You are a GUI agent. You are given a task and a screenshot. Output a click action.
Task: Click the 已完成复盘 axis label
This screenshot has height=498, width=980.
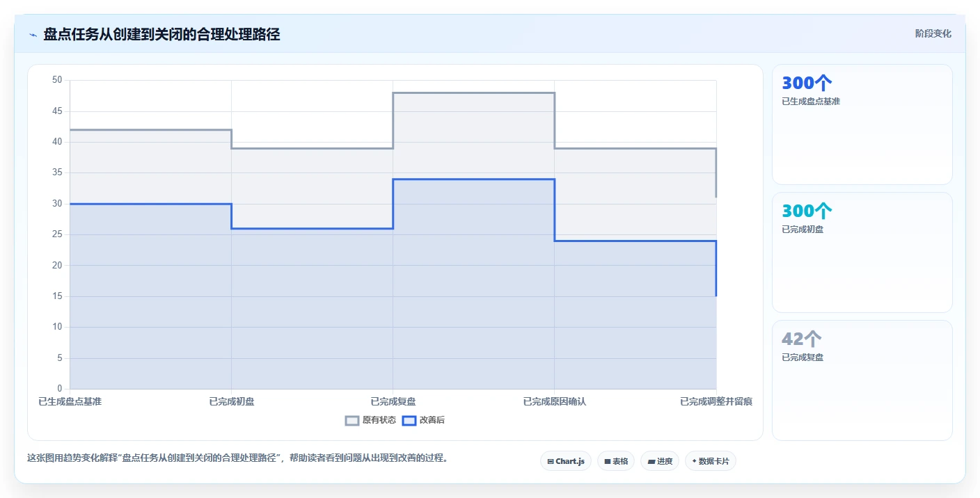pyautogui.click(x=393, y=401)
